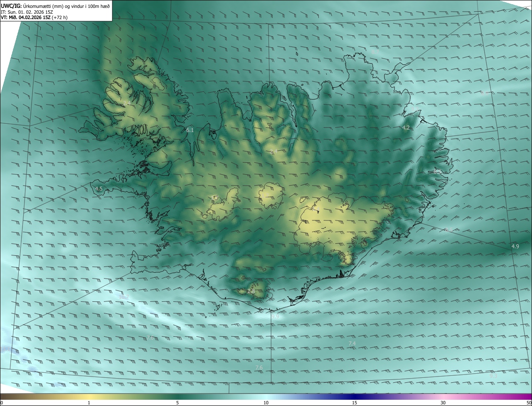Image resolution: width=532 pixels, height=406 pixels.
Task: Select the initial time line 'IT: Sun. 01. 02. 2026 15Z'
Action: 27,12
